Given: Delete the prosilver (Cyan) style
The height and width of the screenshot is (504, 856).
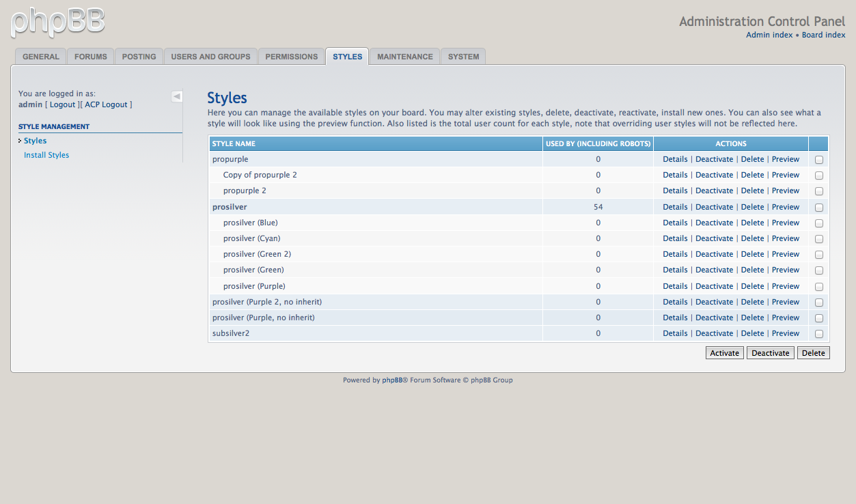Looking at the screenshot, I should tap(753, 238).
